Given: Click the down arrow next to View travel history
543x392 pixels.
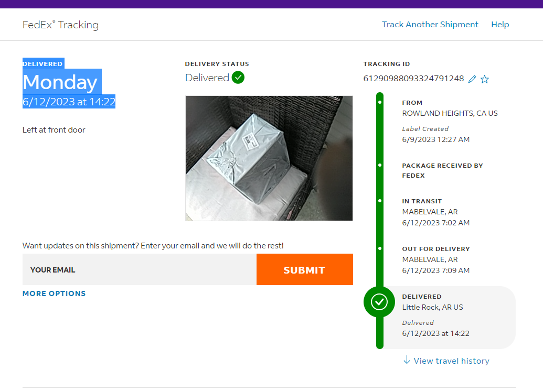Looking at the screenshot, I should point(407,360).
